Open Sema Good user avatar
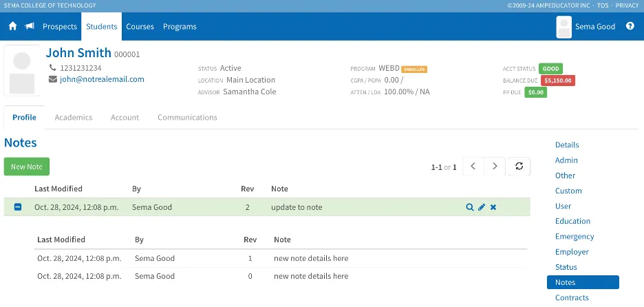 564,27
